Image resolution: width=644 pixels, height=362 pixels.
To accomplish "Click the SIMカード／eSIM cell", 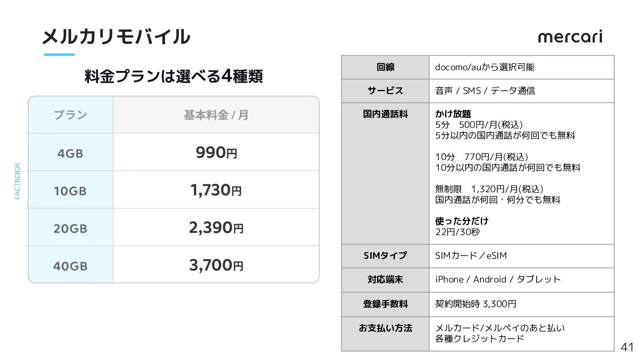I will [521, 256].
